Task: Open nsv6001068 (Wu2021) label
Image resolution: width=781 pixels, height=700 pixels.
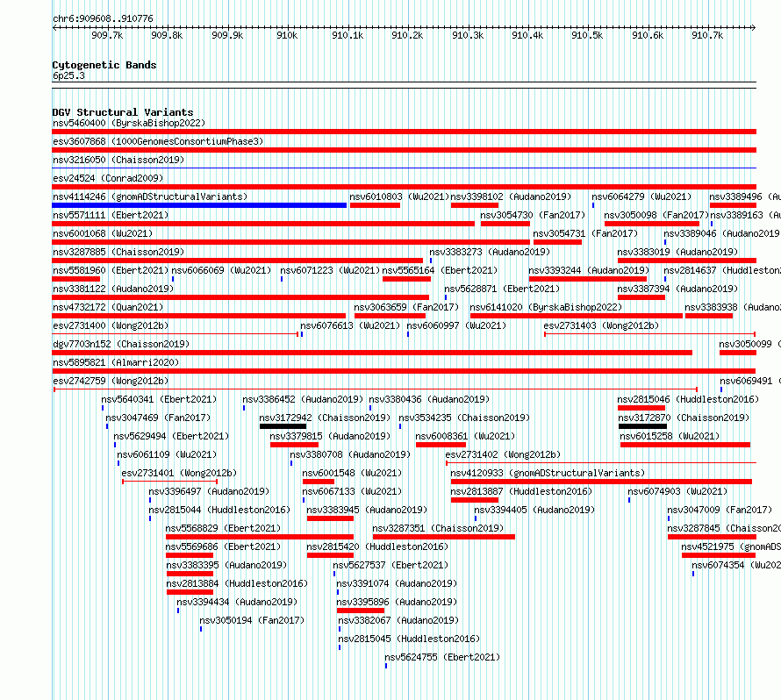Action: (103, 233)
